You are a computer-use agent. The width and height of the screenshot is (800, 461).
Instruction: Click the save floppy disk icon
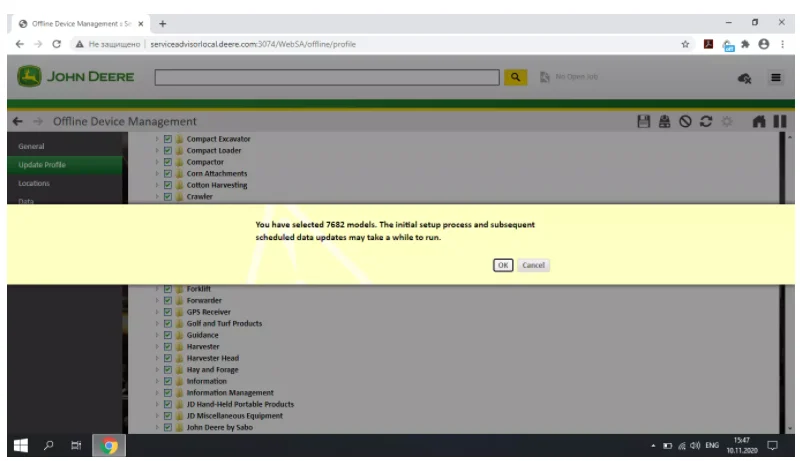tap(643, 121)
